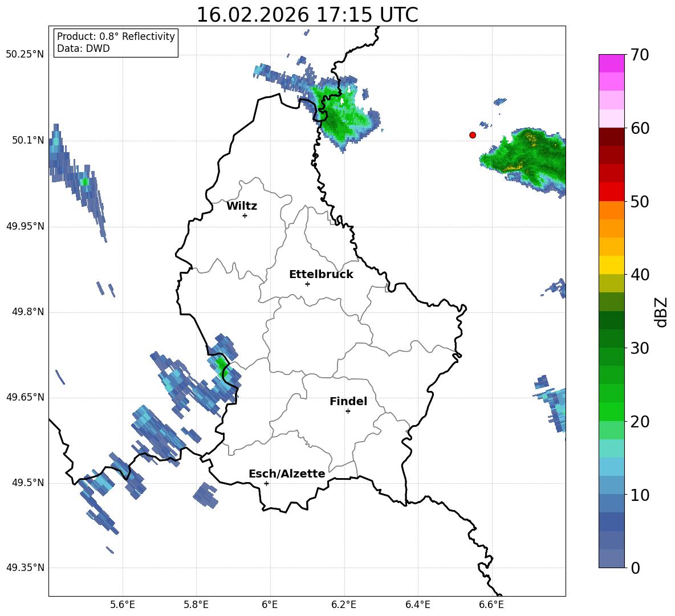
Task: Select the Findel station label
Action: coord(348,401)
